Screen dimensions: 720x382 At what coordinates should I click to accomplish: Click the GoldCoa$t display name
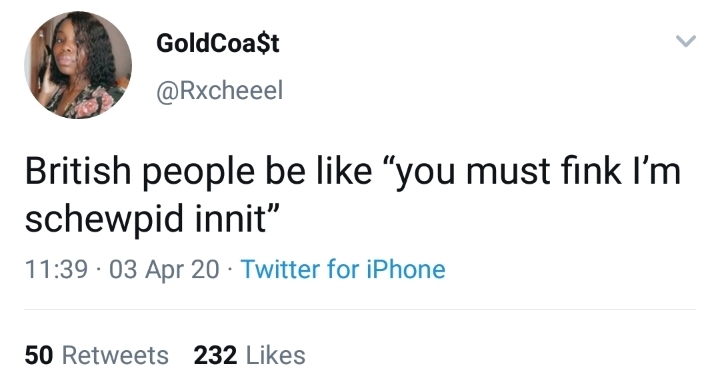[218, 43]
